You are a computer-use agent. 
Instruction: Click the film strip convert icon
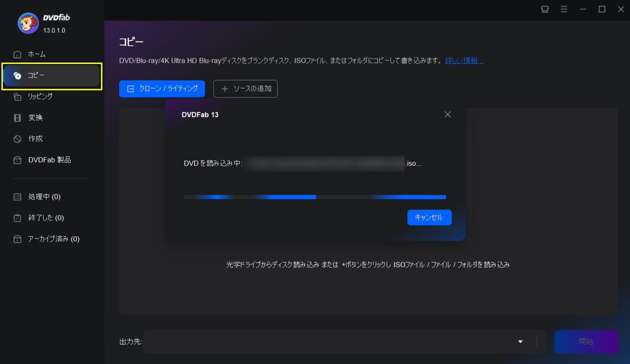(17, 118)
